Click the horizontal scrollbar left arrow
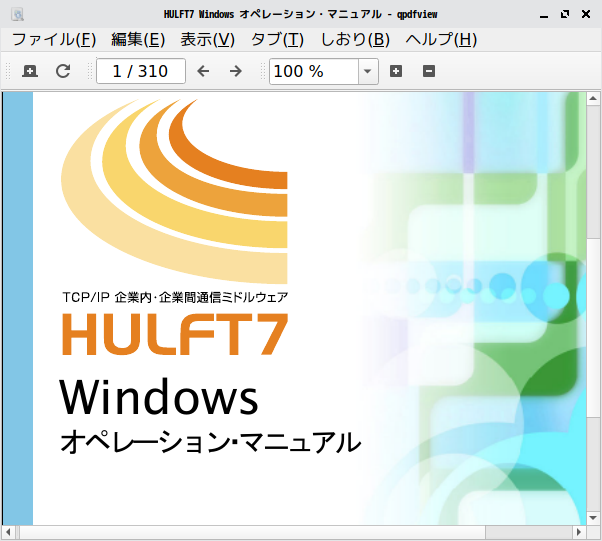 (8, 533)
